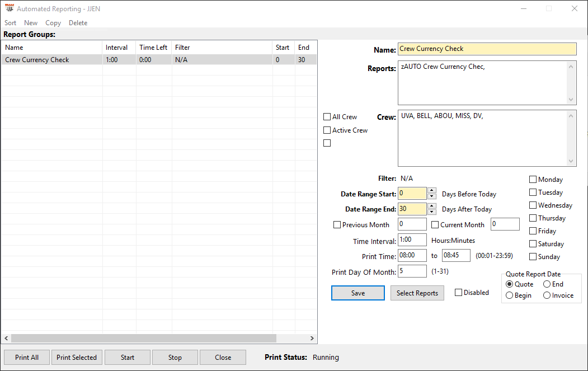This screenshot has height=371, width=588.
Task: Check the Monday checkbox
Action: (533, 179)
